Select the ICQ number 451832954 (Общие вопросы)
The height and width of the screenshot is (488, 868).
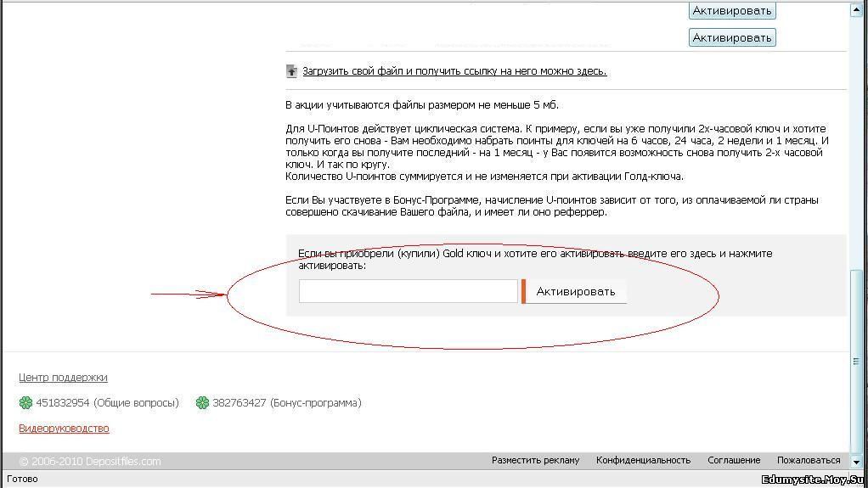[x=107, y=403]
